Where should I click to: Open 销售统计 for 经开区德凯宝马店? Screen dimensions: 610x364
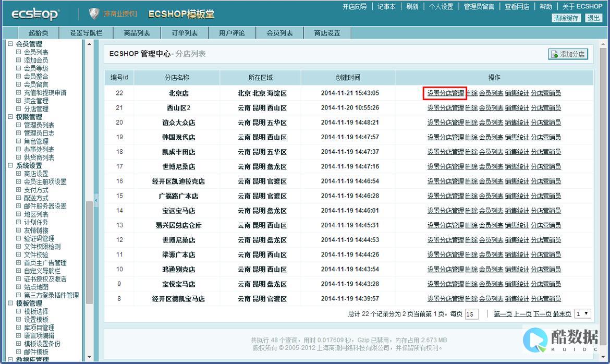click(x=517, y=299)
